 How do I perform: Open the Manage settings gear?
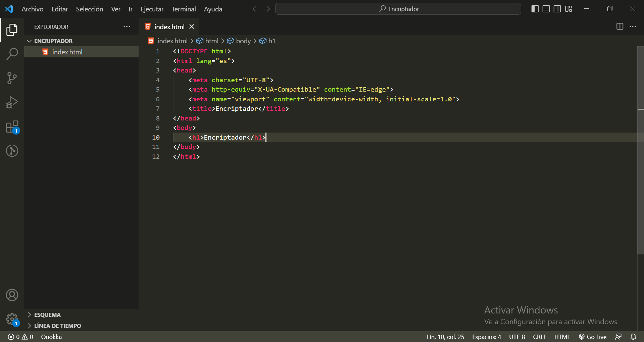click(x=12, y=319)
